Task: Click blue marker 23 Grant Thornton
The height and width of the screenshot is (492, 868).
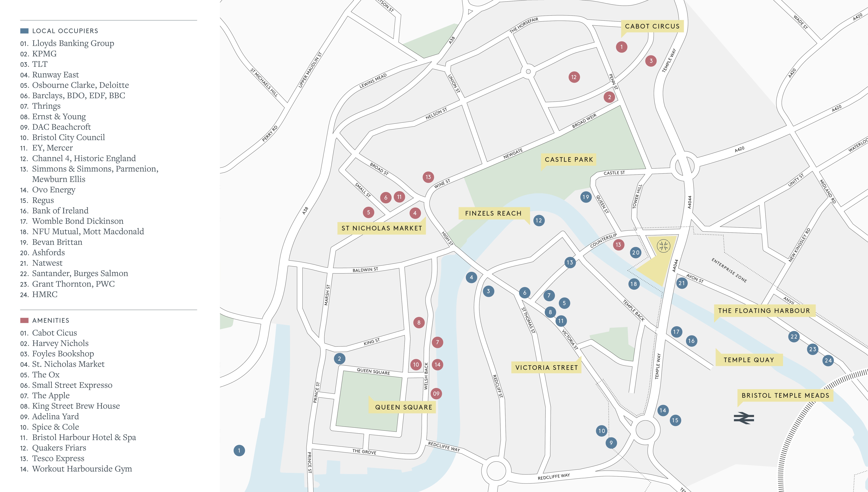Action: 813,349
